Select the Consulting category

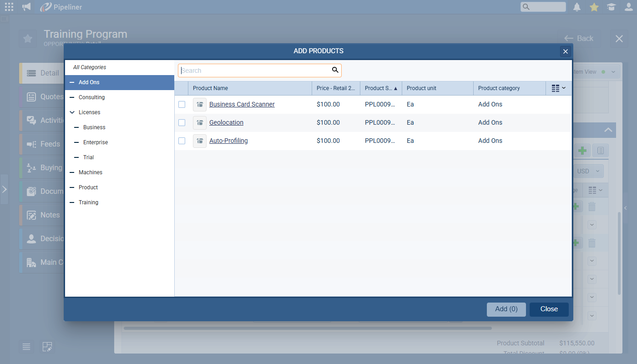tap(91, 97)
